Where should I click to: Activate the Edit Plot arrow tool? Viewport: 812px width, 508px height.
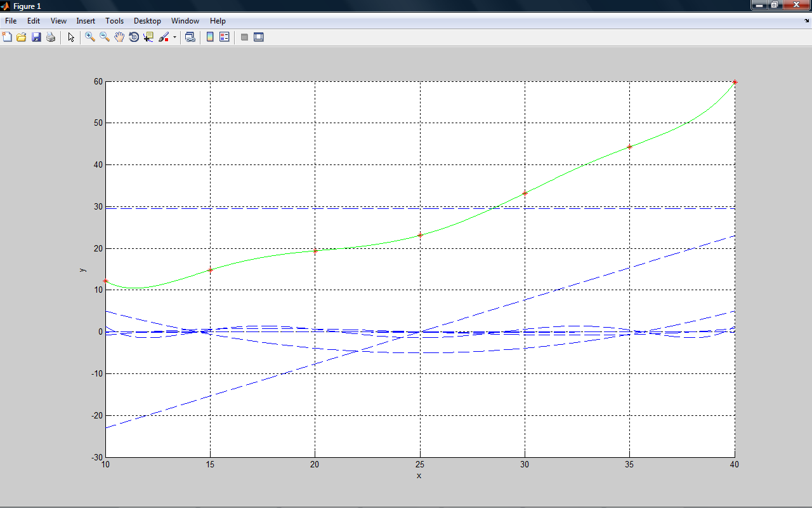coord(71,37)
